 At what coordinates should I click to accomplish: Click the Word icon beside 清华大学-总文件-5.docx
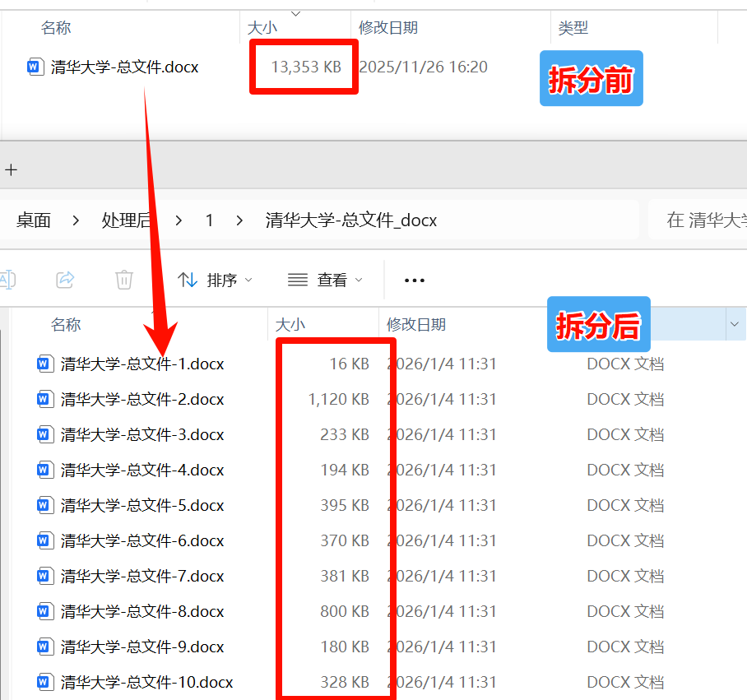click(45, 505)
